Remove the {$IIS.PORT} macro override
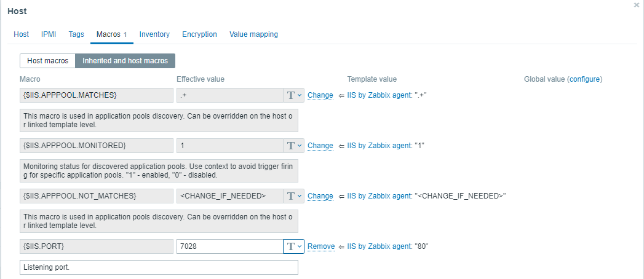The image size is (644, 279). click(321, 246)
